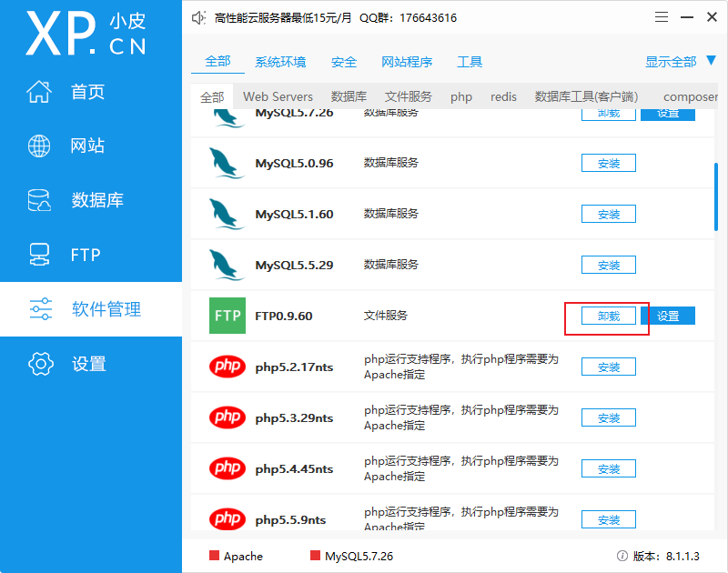Image resolution: width=728 pixels, height=573 pixels.
Task: Open 首页 menu label in sidebar
Action: point(87,92)
